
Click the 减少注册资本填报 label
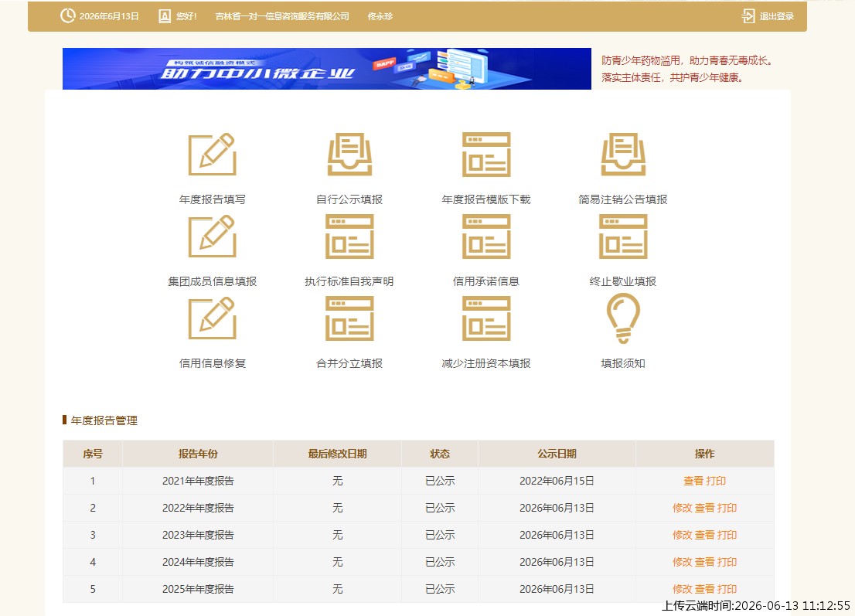486,363
